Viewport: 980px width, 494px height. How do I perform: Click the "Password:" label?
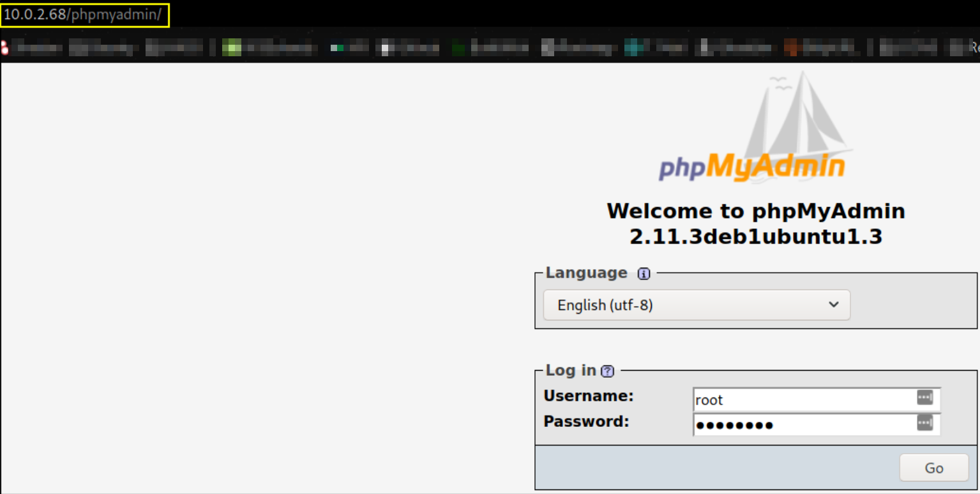(586, 422)
